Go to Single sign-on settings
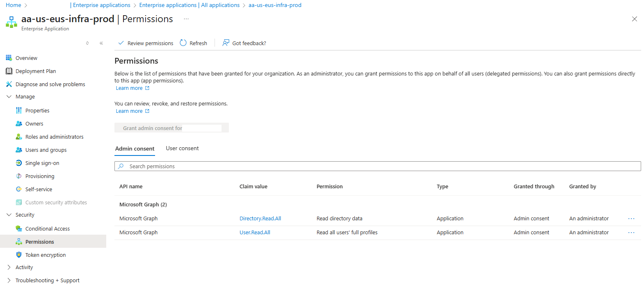The width and height of the screenshot is (644, 288). tap(42, 163)
